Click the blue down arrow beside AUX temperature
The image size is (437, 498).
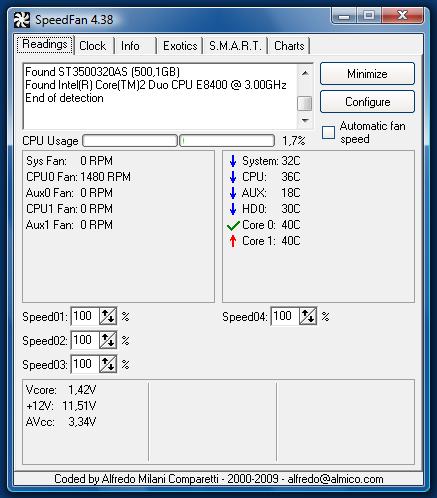tap(233, 193)
